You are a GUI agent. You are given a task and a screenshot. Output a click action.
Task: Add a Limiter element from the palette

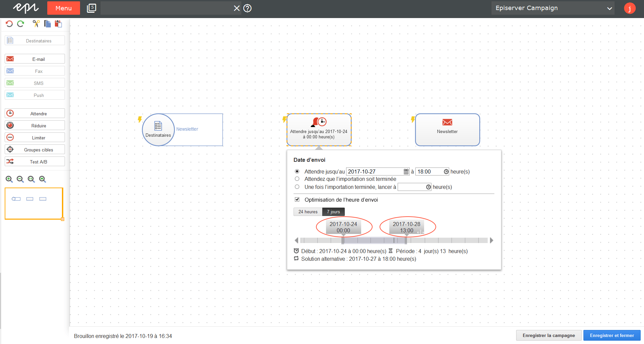click(x=35, y=137)
